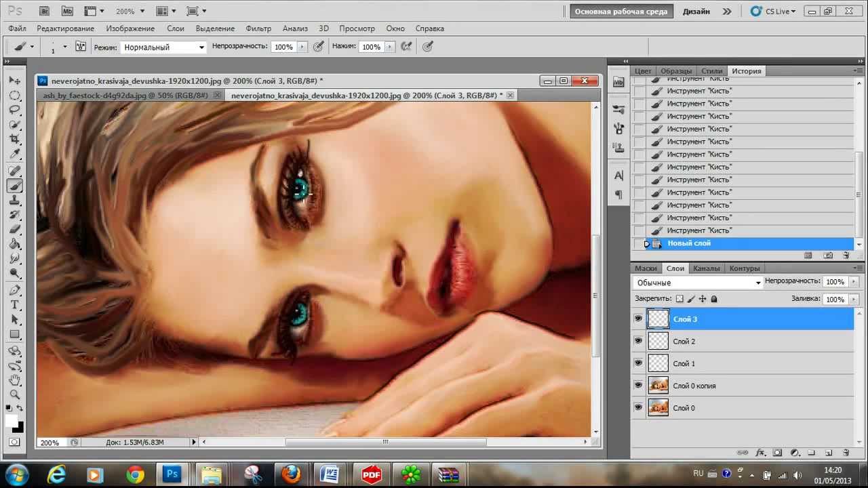The image size is (868, 488).
Task: Select the Lasso tool
Action: point(14,110)
